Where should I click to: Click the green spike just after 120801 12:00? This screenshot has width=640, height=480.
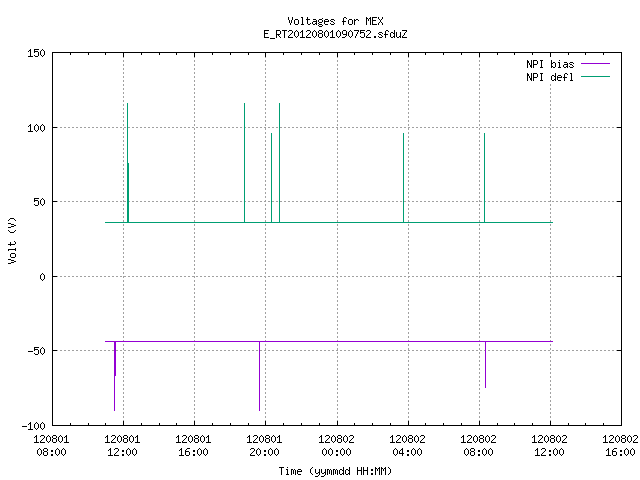click(x=128, y=163)
